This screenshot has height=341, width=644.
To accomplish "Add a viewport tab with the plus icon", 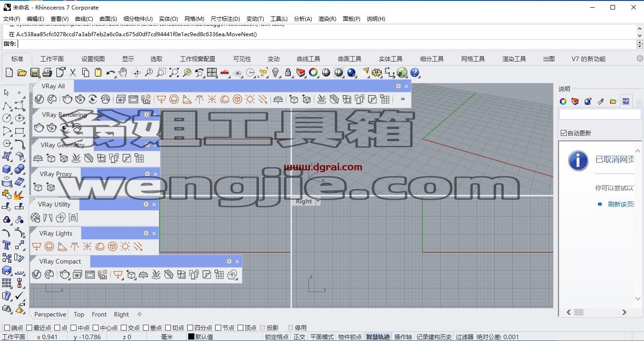I will coord(139,314).
